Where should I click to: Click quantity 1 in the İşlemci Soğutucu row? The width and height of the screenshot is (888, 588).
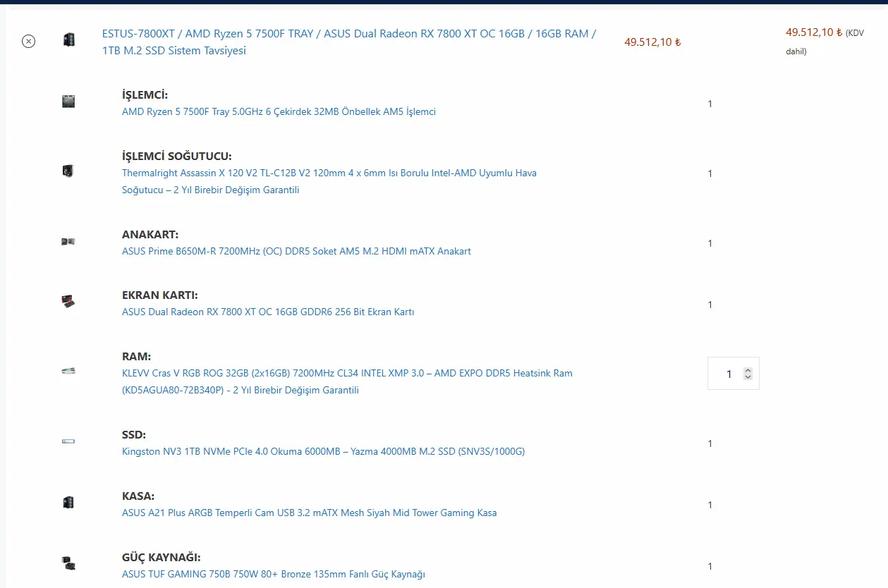click(x=710, y=173)
